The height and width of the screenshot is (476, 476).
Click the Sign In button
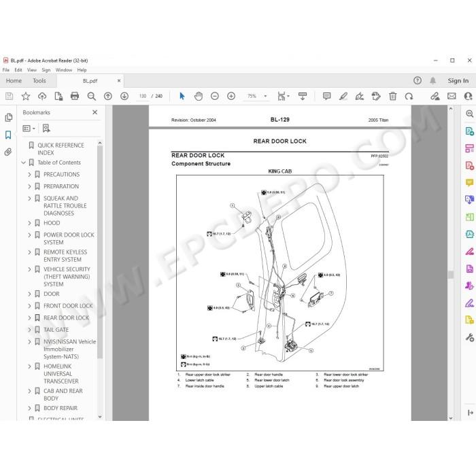(458, 81)
